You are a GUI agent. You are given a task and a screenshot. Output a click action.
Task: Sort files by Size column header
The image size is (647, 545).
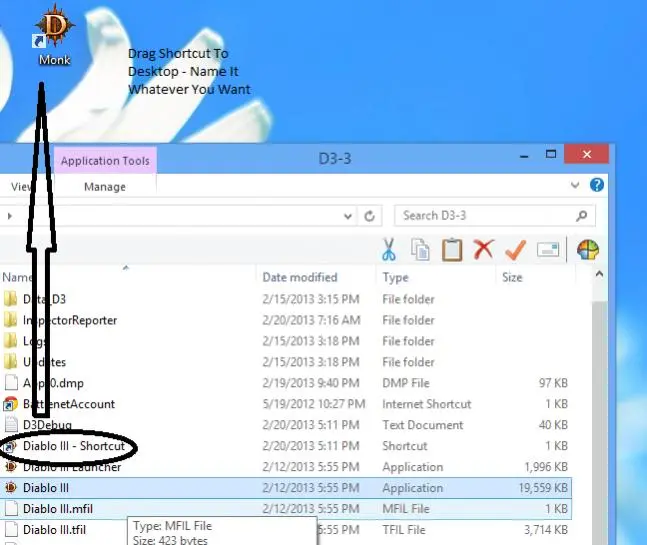[512, 277]
